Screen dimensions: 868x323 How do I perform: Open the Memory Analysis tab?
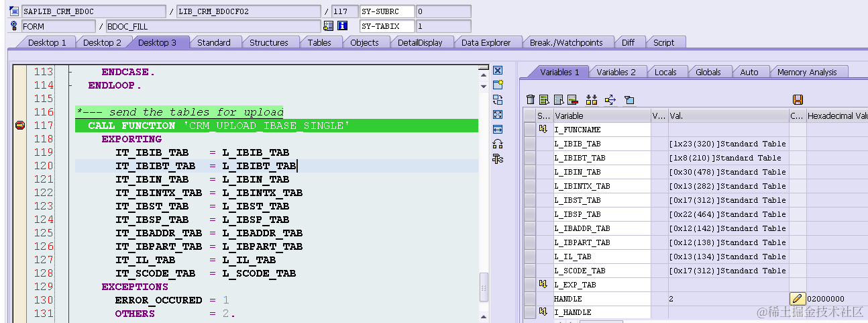tap(807, 72)
